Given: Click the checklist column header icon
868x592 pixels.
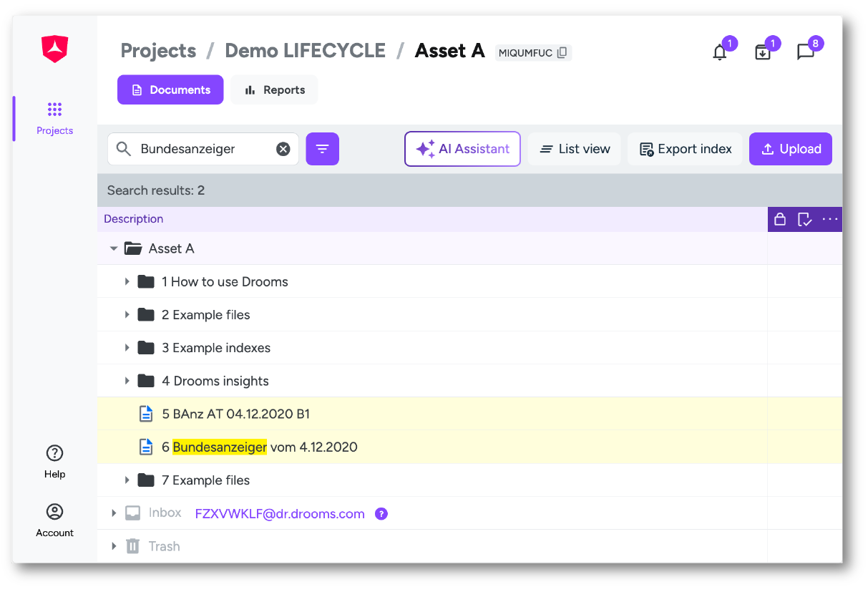Looking at the screenshot, I should click(x=805, y=219).
